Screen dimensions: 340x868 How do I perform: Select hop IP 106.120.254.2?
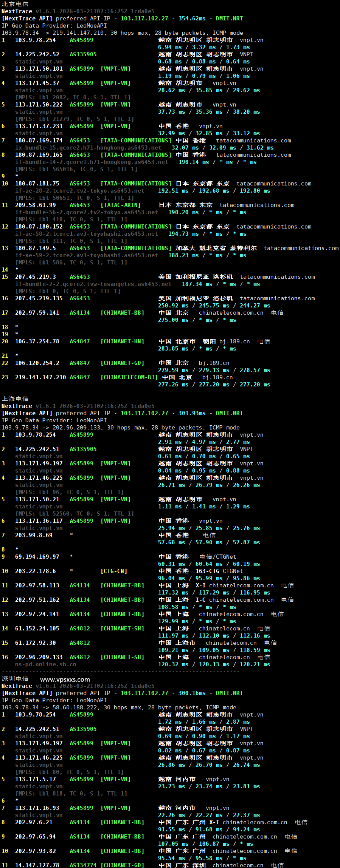(x=37, y=363)
